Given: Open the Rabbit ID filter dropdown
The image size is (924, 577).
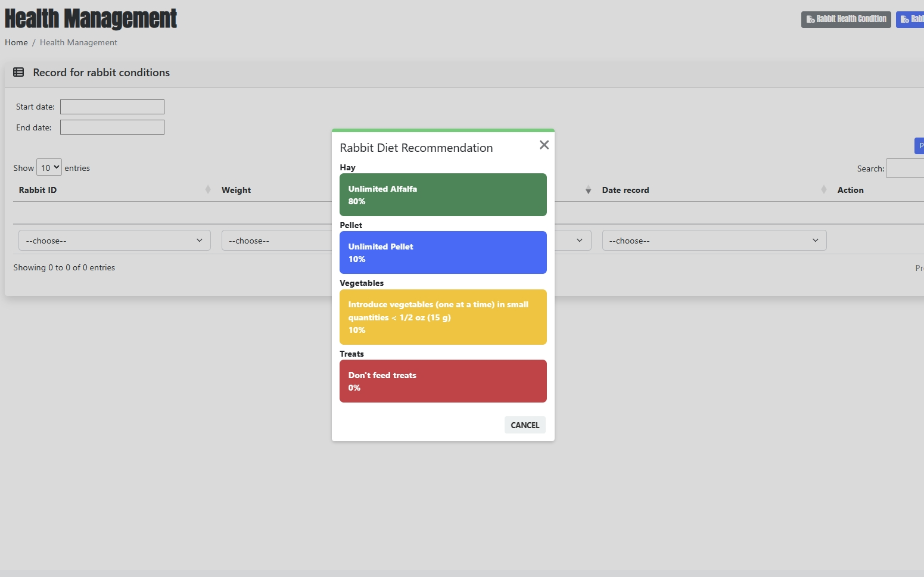Looking at the screenshot, I should [x=114, y=241].
